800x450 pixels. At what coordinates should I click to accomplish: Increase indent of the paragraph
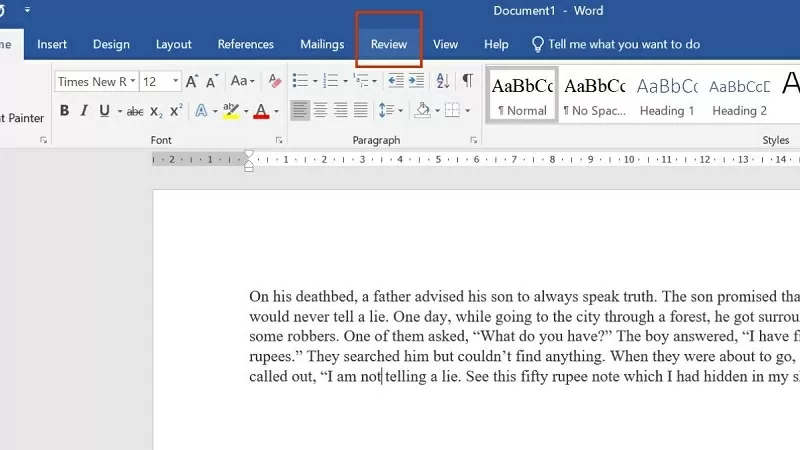coord(419,81)
